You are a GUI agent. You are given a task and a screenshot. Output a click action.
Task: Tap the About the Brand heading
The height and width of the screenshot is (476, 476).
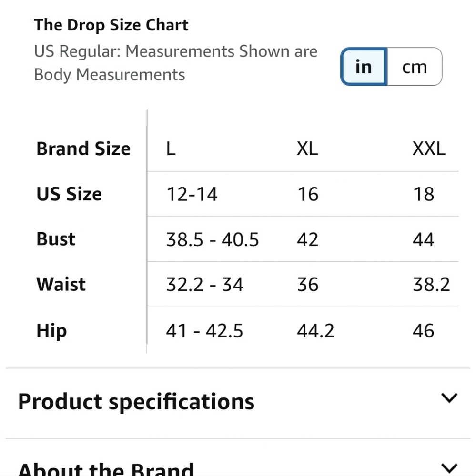106,469
